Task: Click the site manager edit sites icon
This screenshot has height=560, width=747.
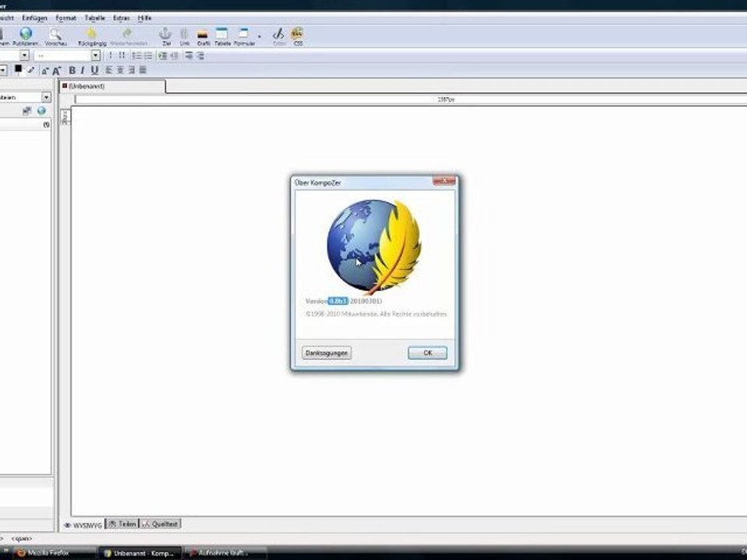Action: click(26, 111)
